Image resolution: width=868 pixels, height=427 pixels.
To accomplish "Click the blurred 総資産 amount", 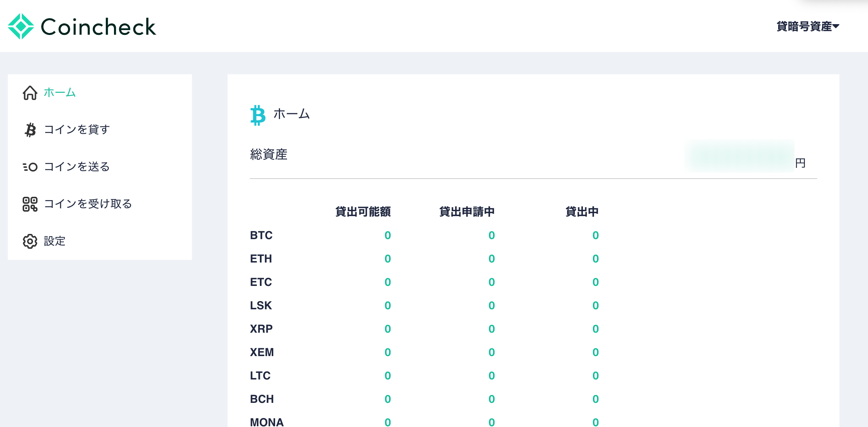I will coord(740,156).
